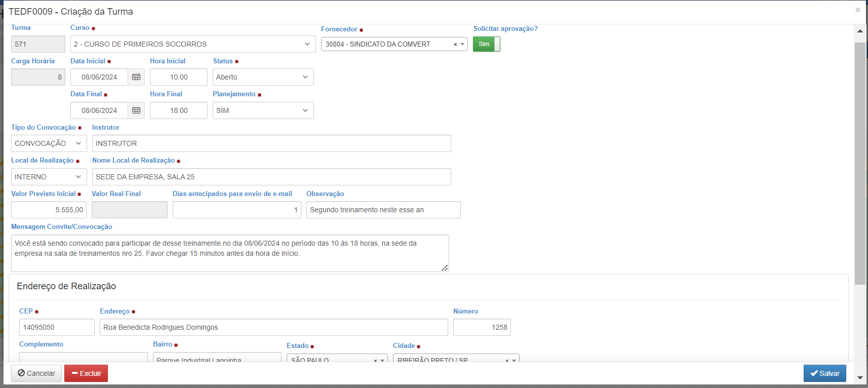Open the Status dropdown showing Aberto
868x388 pixels.
tap(263, 77)
